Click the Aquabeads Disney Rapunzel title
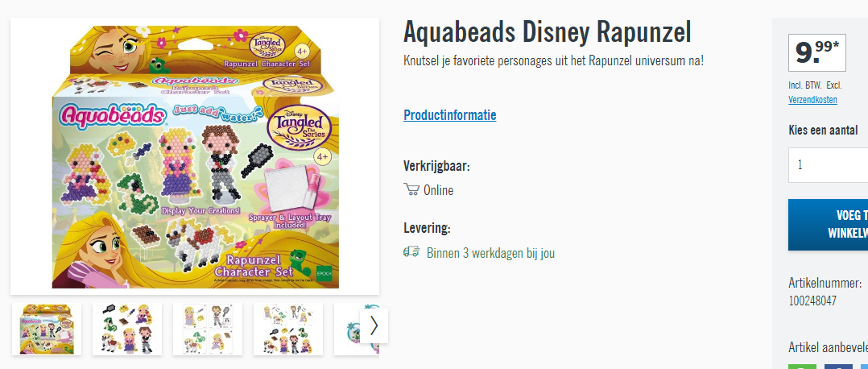The width and height of the screenshot is (868, 369). pyautogui.click(x=547, y=33)
